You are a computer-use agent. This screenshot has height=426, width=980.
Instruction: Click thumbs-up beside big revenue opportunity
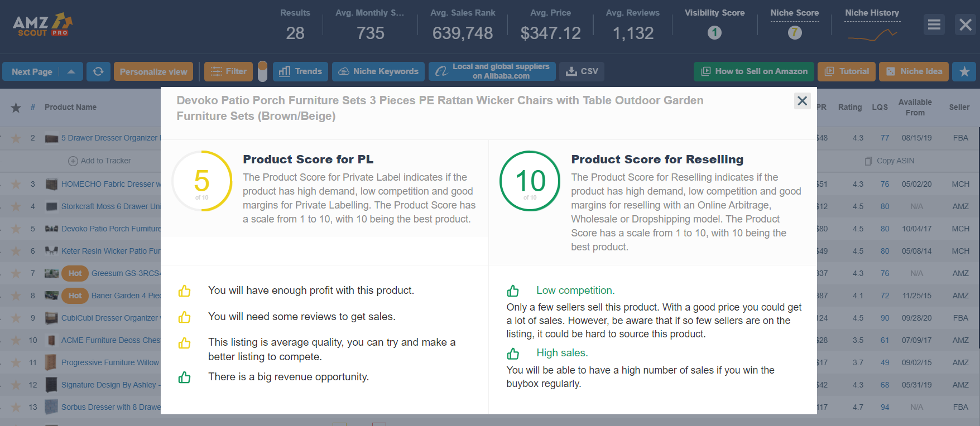184,377
